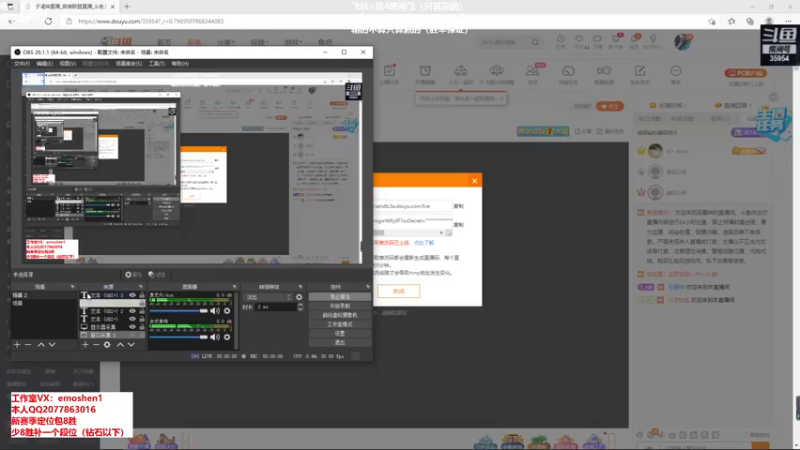Pop out the Audio Mixer dock panel

click(x=235, y=287)
